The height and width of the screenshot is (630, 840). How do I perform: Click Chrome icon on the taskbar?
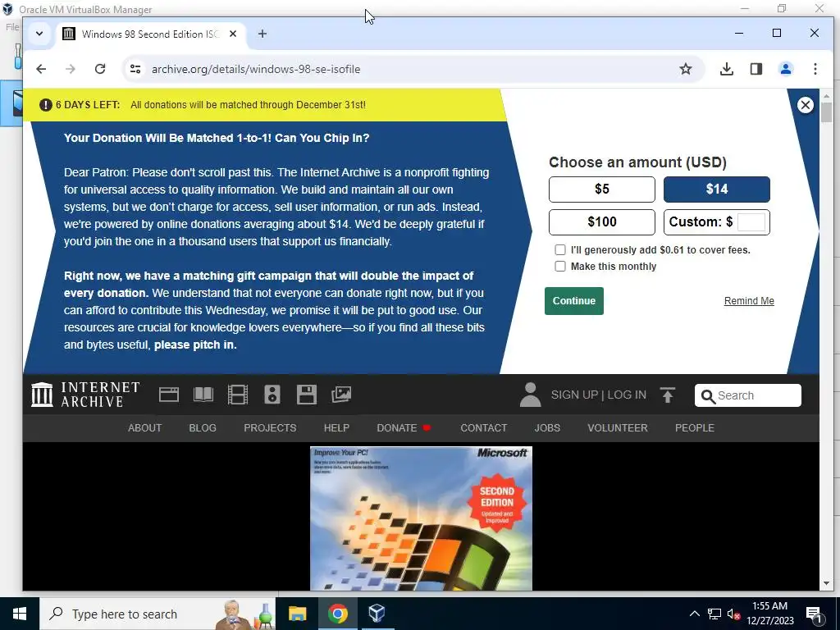[337, 614]
